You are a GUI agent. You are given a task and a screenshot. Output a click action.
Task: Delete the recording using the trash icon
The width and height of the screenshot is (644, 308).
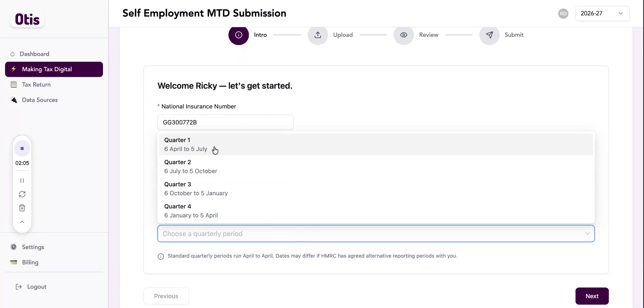pos(22,208)
